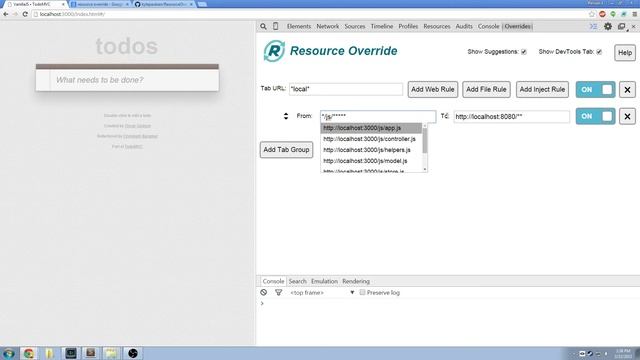Select the Overrides tab
Image resolution: width=640 pixels, height=360 pixels.
(x=518, y=26)
